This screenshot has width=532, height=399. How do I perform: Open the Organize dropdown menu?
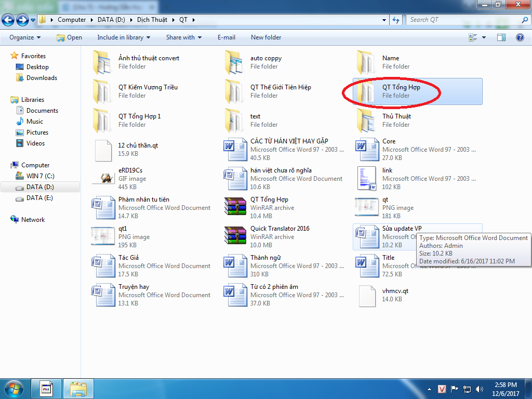click(24, 37)
